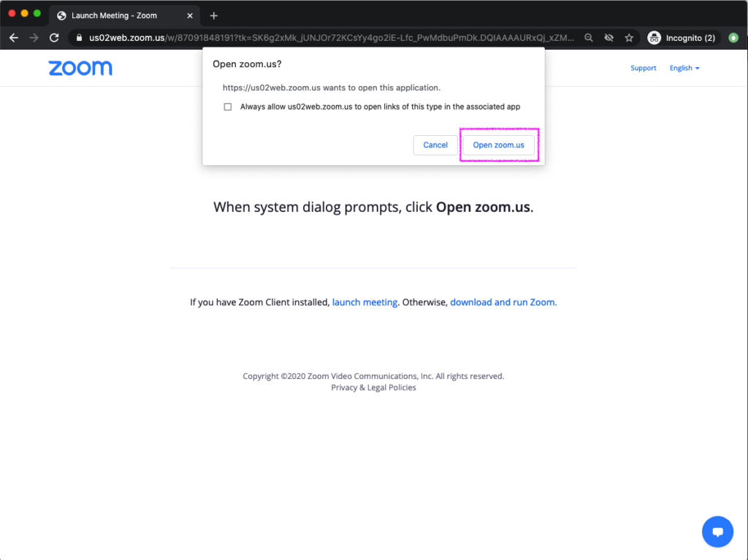Cancel the Open zoom.us dialog
The width and height of the screenshot is (748, 560).
point(435,145)
